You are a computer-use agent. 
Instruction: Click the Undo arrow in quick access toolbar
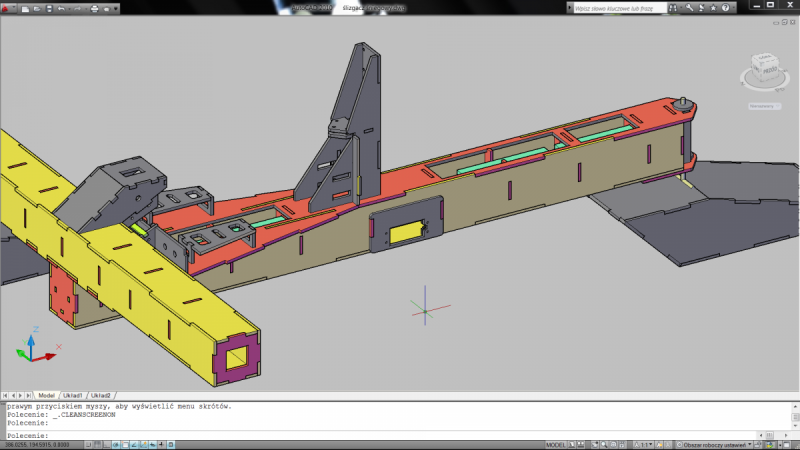[x=62, y=8]
